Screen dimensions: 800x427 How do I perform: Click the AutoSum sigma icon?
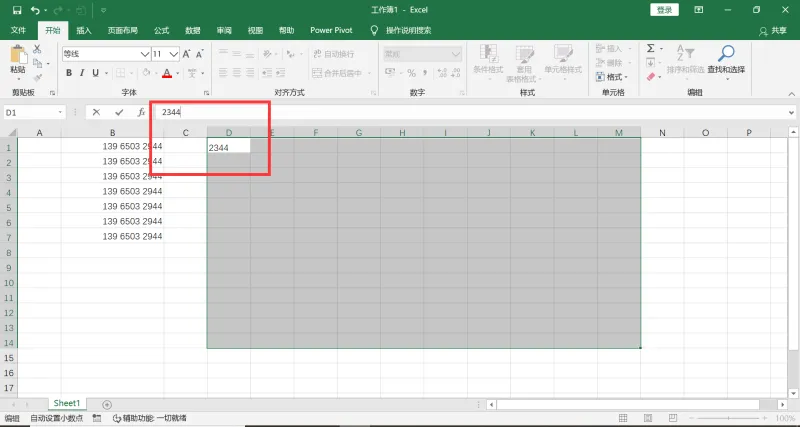coord(651,48)
